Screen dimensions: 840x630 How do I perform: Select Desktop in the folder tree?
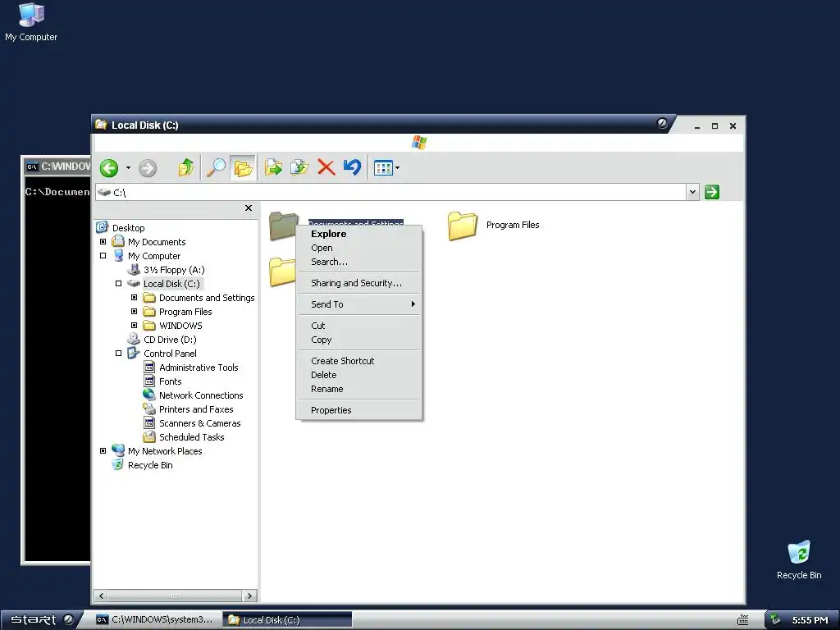coord(128,228)
